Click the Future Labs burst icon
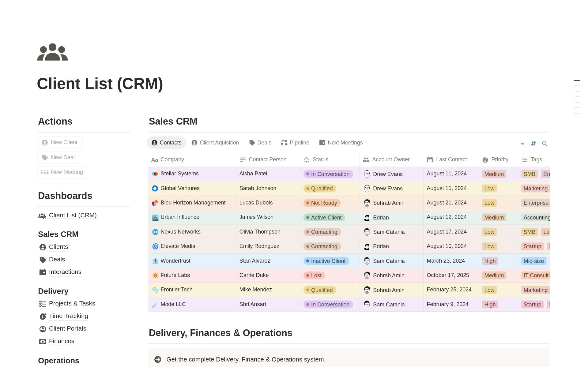This screenshot has height=367, width=588. point(155,275)
